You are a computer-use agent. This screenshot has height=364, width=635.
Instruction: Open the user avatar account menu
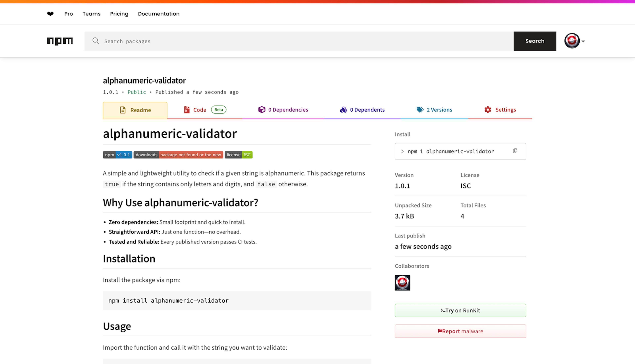pos(572,41)
